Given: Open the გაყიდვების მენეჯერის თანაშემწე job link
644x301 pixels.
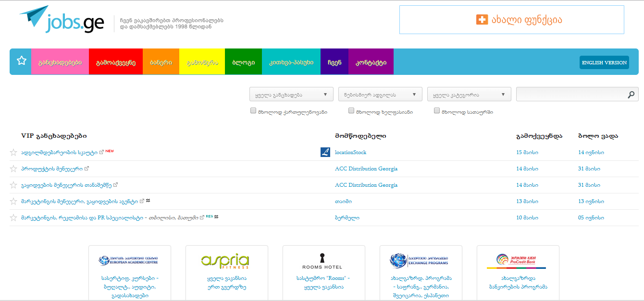Looking at the screenshot, I should coord(66,185).
